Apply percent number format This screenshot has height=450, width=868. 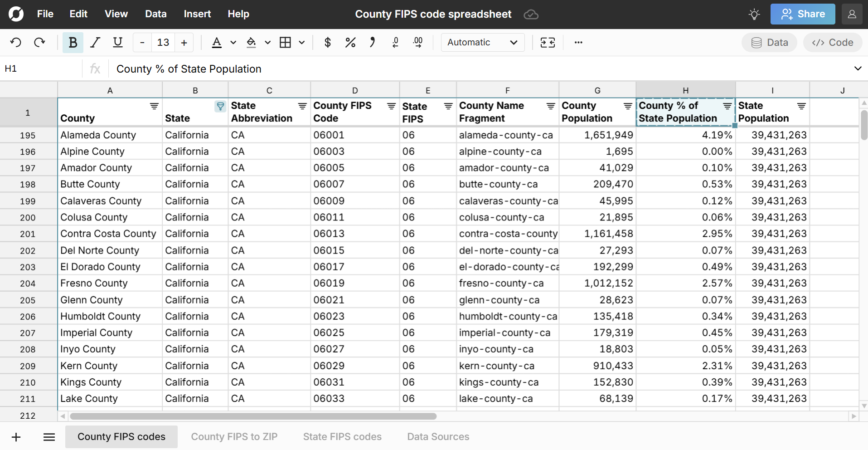tap(350, 43)
